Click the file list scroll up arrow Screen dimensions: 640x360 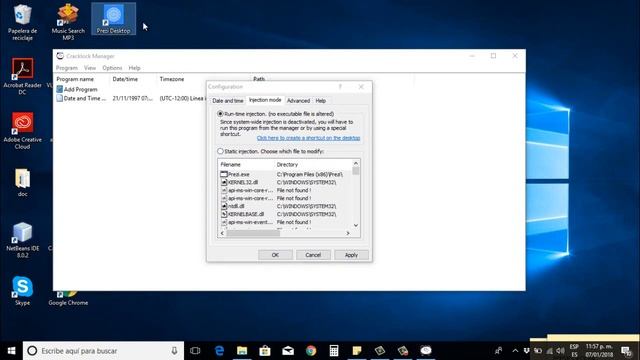click(356, 163)
